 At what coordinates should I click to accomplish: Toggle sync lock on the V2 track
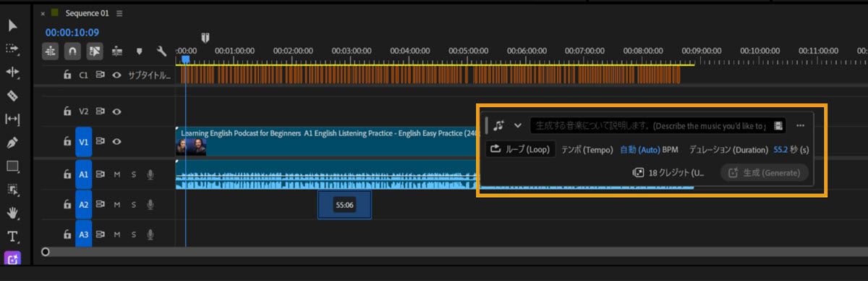pyautogui.click(x=101, y=112)
